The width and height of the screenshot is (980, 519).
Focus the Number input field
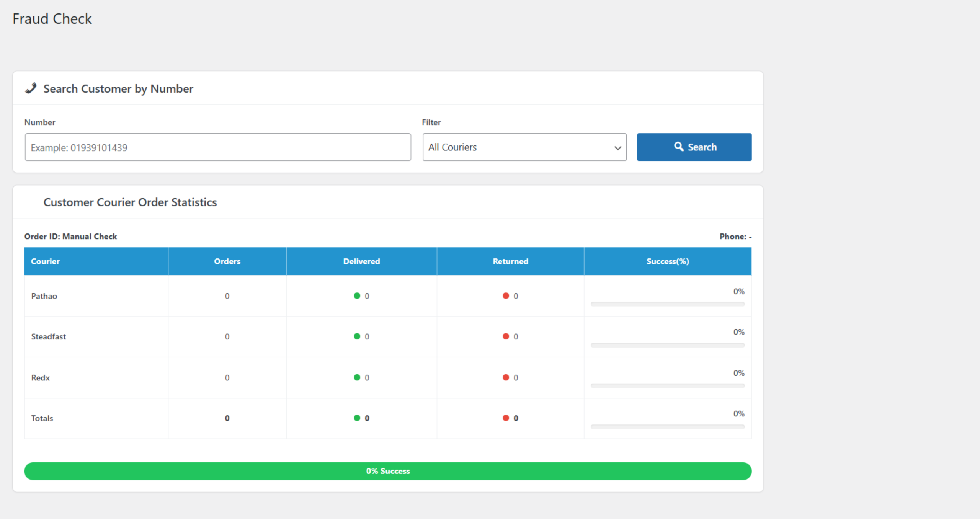(218, 147)
